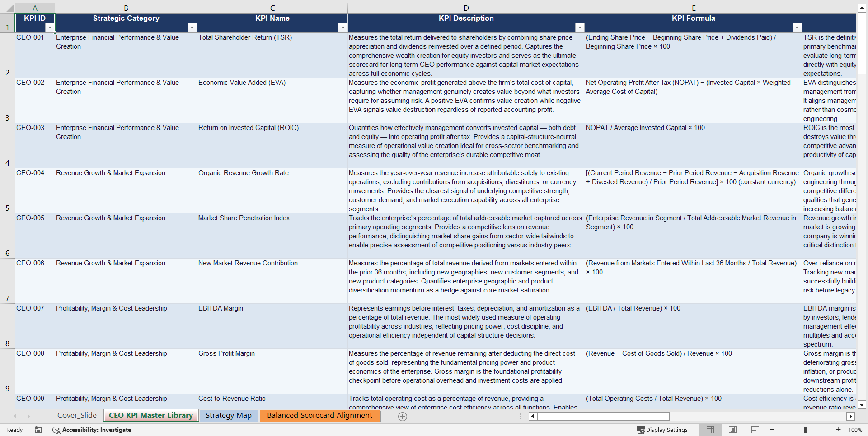Select row 2 header

pyautogui.click(x=7, y=55)
